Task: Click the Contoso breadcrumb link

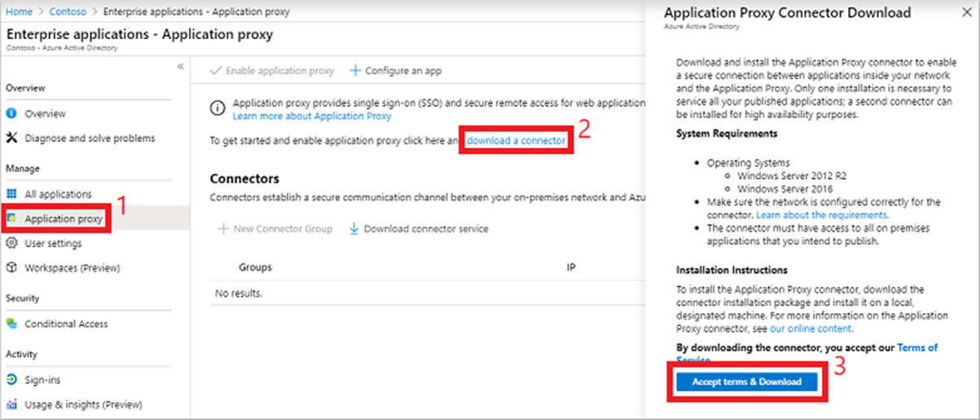Action: click(x=66, y=12)
